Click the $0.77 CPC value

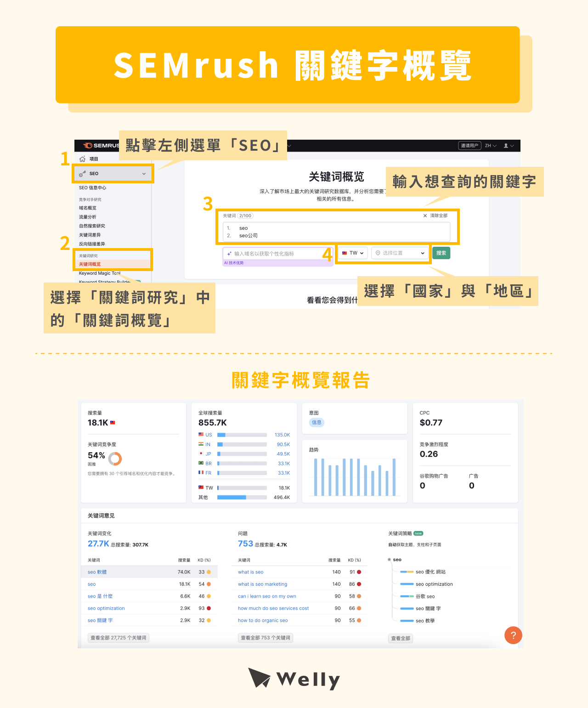[x=431, y=423]
